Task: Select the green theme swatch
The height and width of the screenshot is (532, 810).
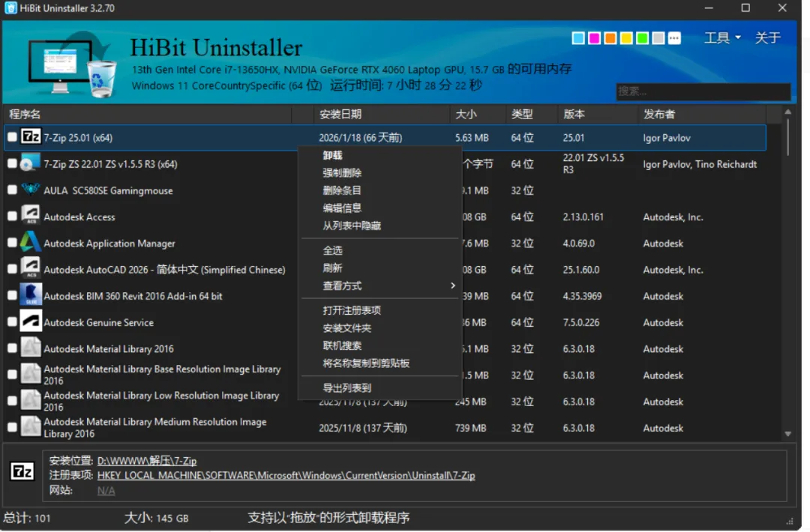Action: (x=642, y=38)
